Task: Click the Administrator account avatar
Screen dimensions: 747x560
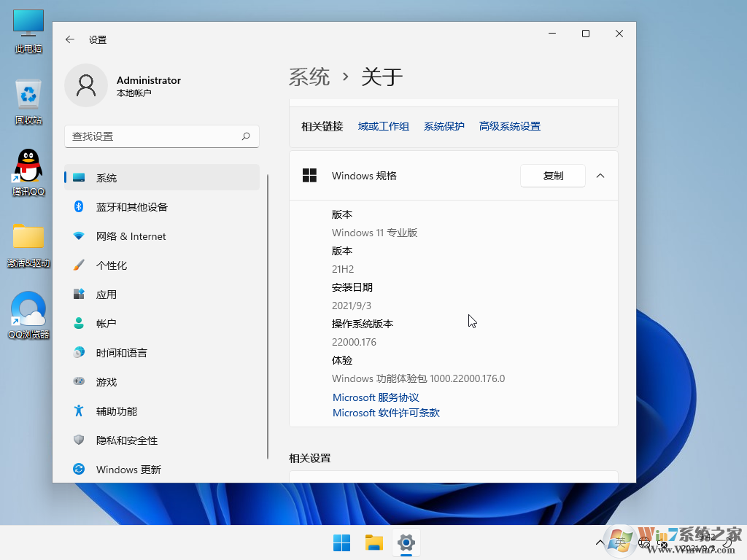Action: [x=86, y=85]
